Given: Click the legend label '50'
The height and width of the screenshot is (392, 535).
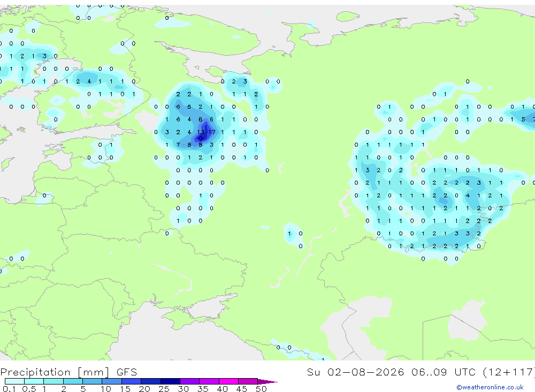Looking at the screenshot, I should click(261, 389).
